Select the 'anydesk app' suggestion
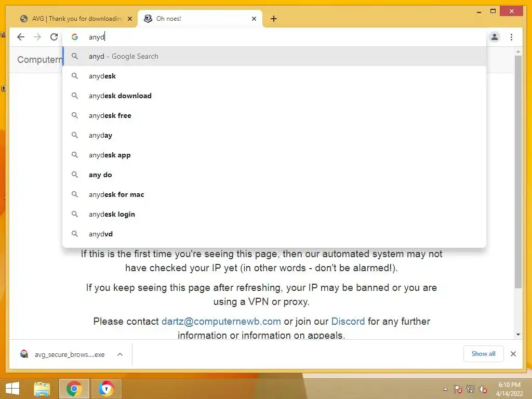This screenshot has height=399, width=532. coord(274,155)
